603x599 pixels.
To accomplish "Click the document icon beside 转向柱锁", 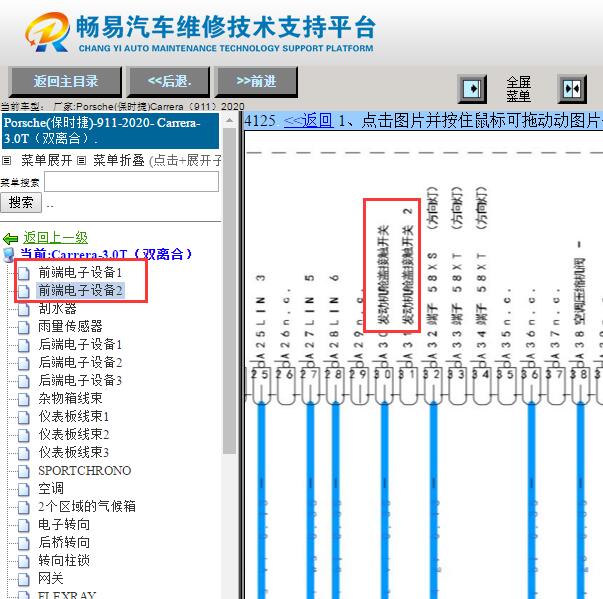I will click(24, 562).
